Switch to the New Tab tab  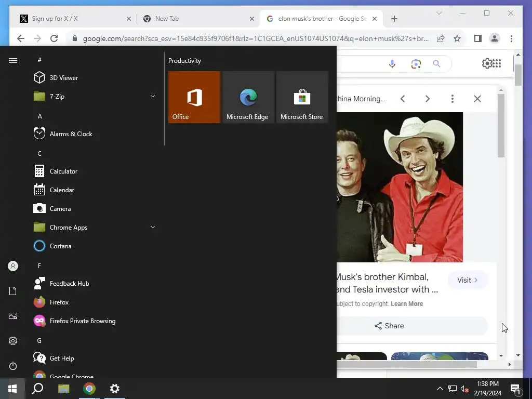[198, 19]
